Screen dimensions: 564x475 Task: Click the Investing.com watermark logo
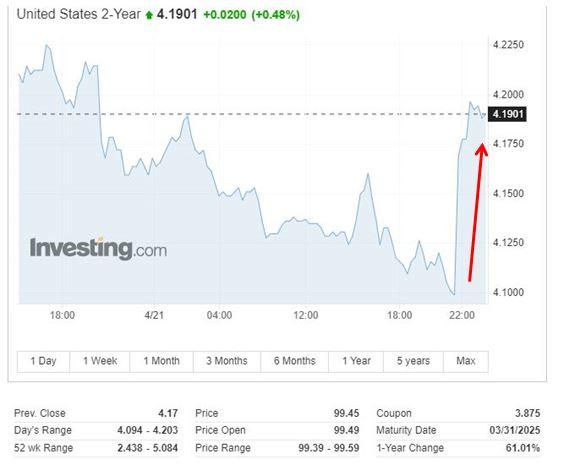point(98,248)
